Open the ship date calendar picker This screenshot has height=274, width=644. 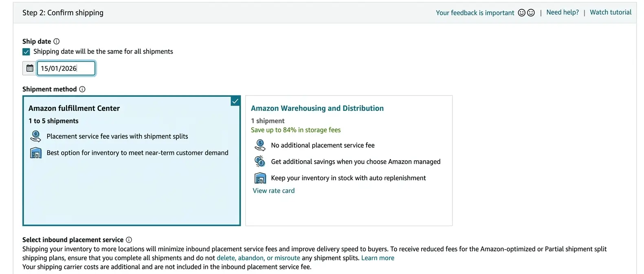(x=30, y=68)
